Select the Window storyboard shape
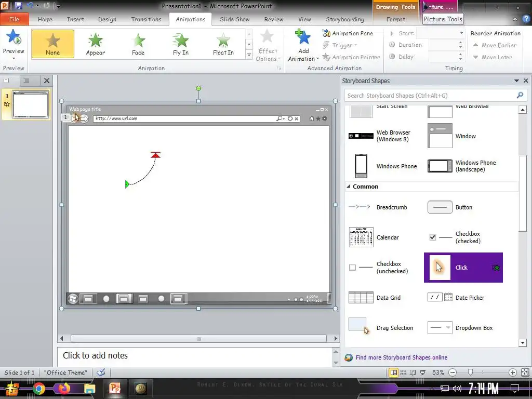532x399 pixels. (464, 136)
